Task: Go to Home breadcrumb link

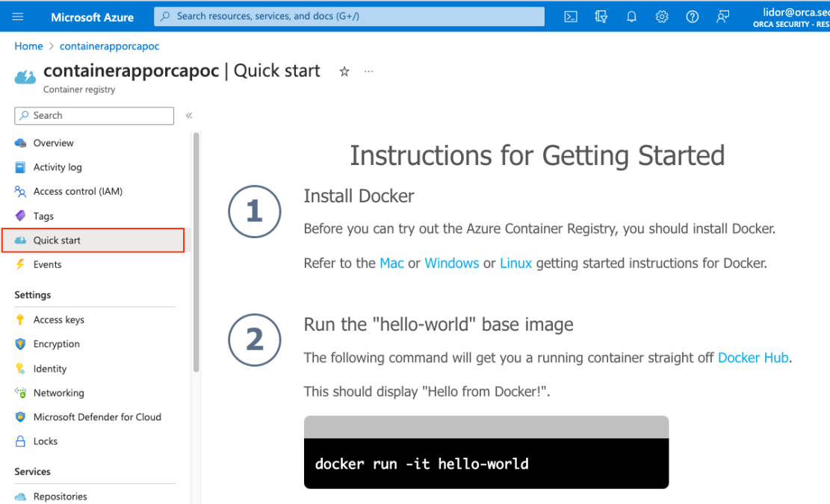Action: 28,46
